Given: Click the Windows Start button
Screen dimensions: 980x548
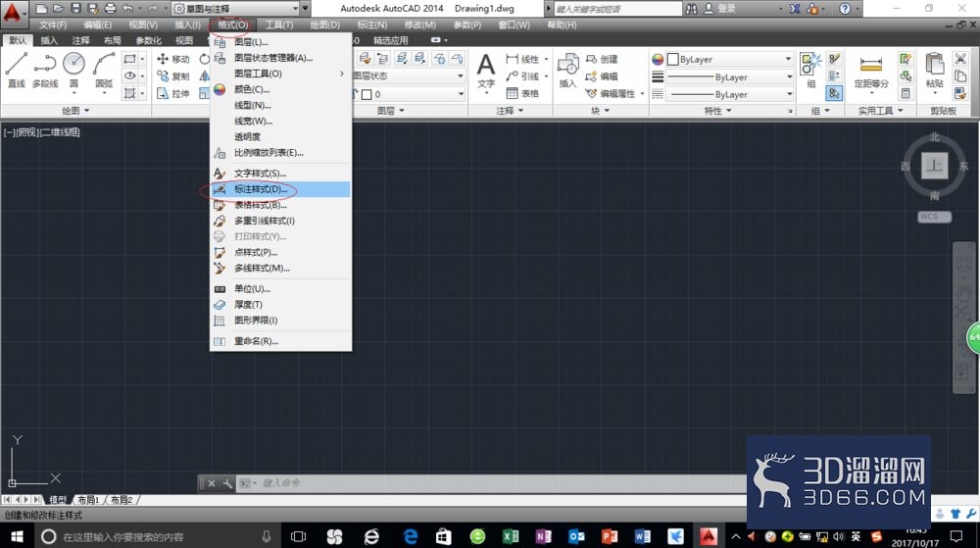Looking at the screenshot, I should pyautogui.click(x=17, y=536).
